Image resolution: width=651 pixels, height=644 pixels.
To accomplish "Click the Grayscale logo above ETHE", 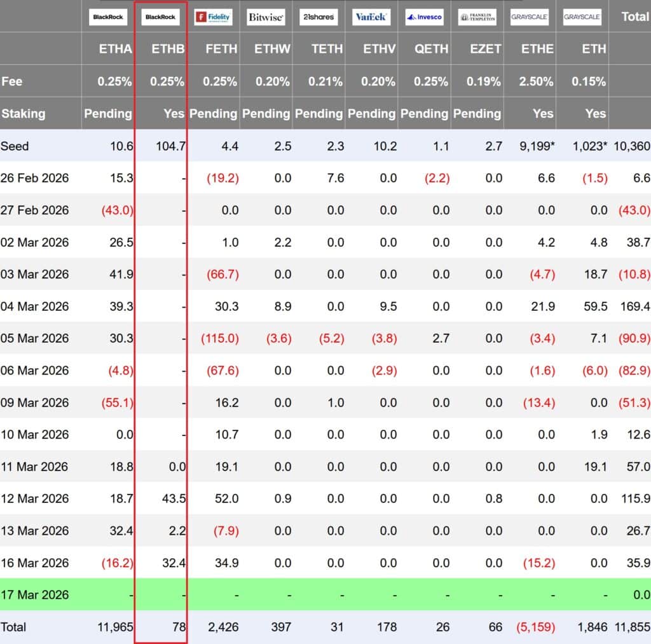I will click(x=530, y=17).
